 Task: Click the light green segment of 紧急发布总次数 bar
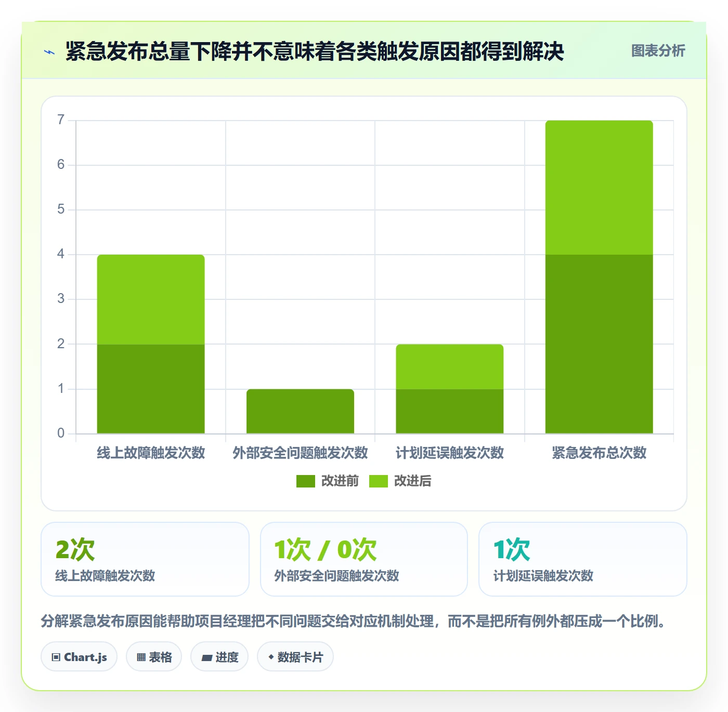[599, 188]
